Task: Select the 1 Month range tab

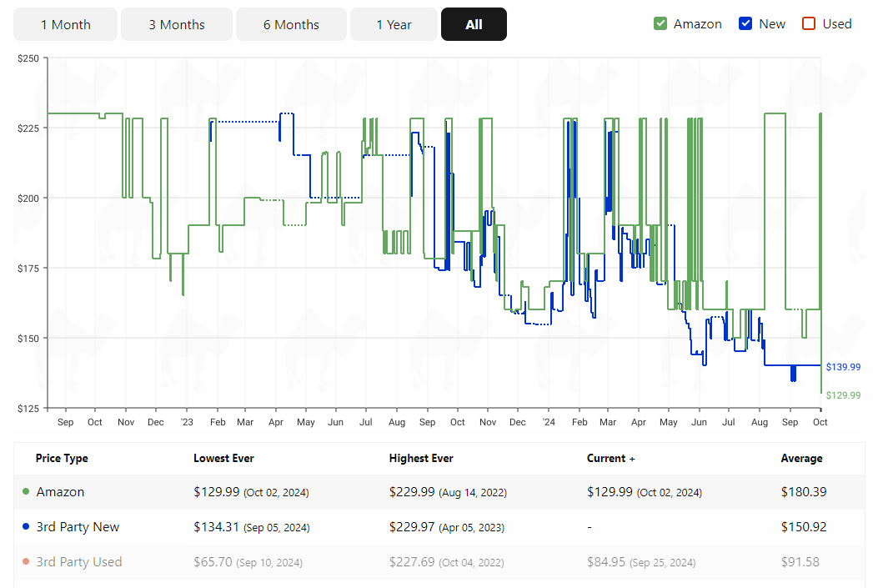Action: pyautogui.click(x=66, y=24)
